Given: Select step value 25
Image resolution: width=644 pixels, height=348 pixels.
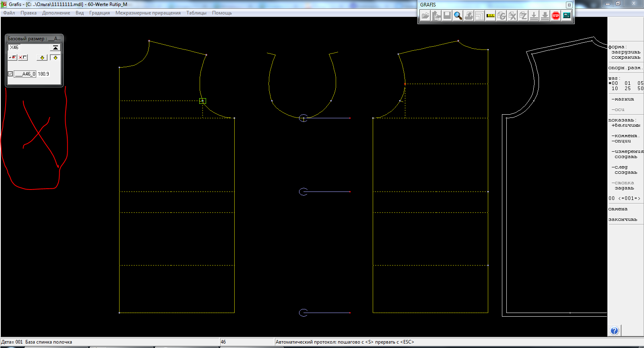Looking at the screenshot, I should 627,89.
